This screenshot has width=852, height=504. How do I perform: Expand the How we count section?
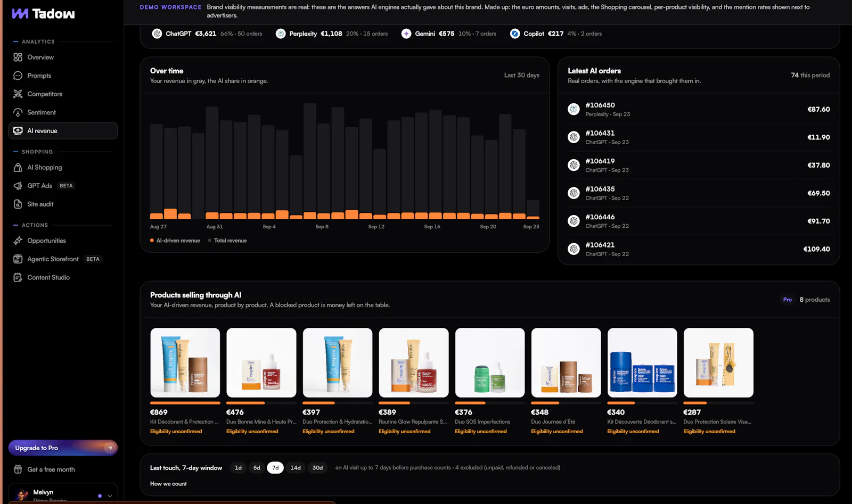168,484
